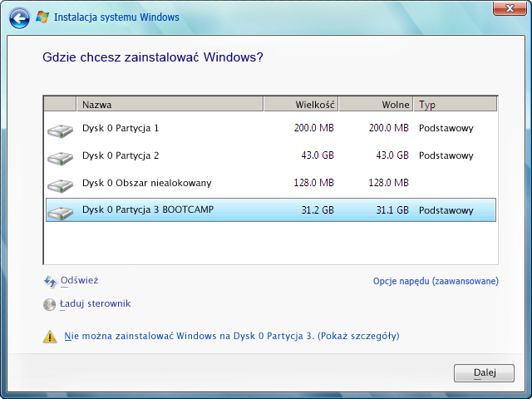Click drive icon for Obszar niealokowany row

pyautogui.click(x=60, y=185)
